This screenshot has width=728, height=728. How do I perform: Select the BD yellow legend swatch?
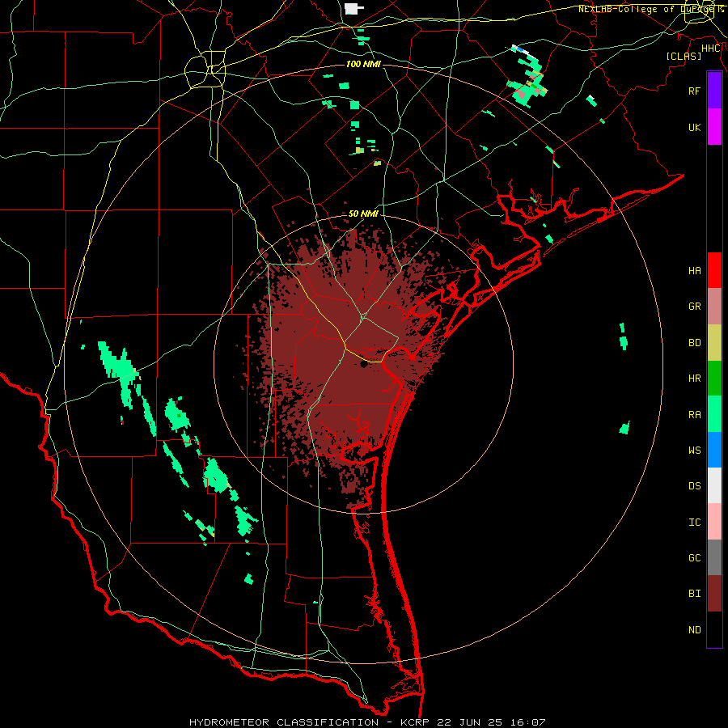coord(714,343)
